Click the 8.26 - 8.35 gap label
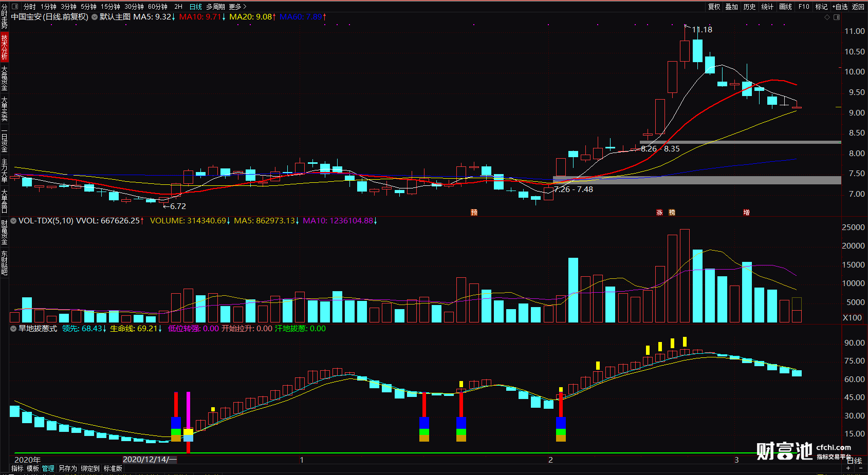 pos(660,149)
